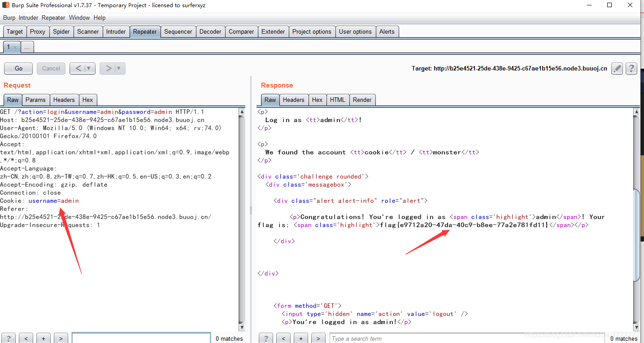
Task: Open back history dropdown arrow
Action: (x=89, y=68)
